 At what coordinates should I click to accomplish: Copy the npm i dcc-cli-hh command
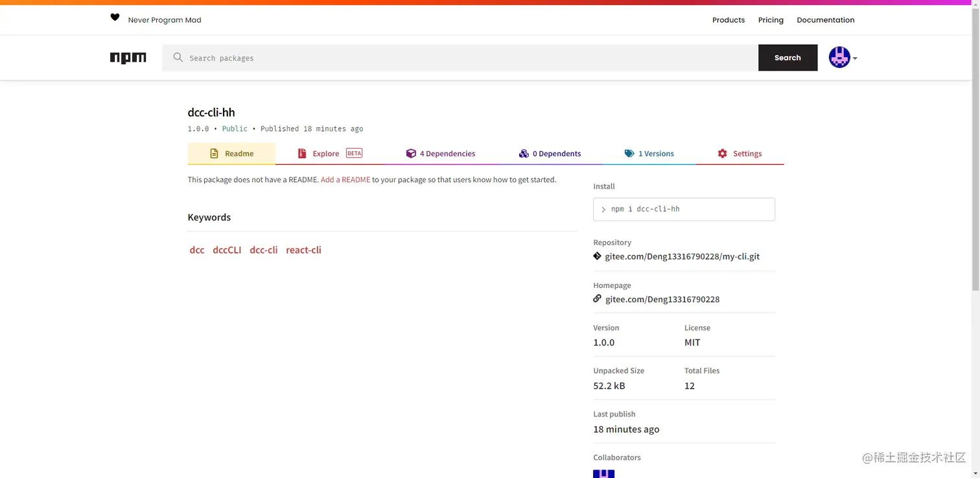pos(684,209)
